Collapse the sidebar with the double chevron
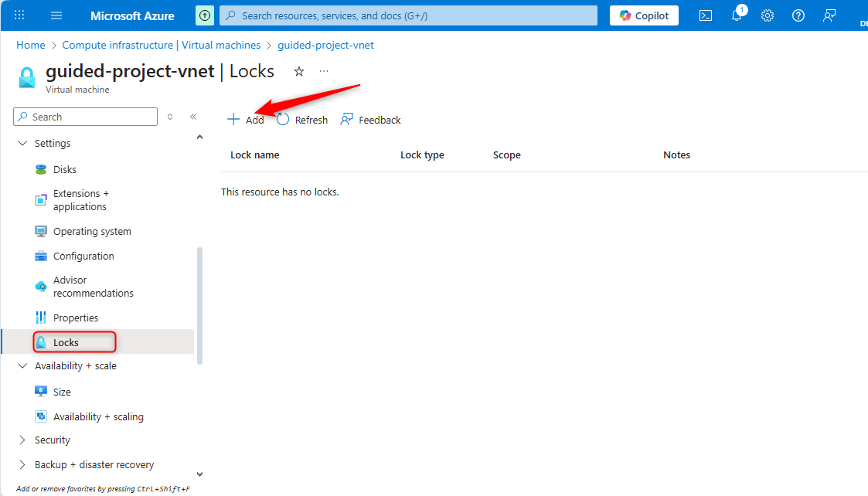Viewport: 868px width, 496px height. pos(193,117)
